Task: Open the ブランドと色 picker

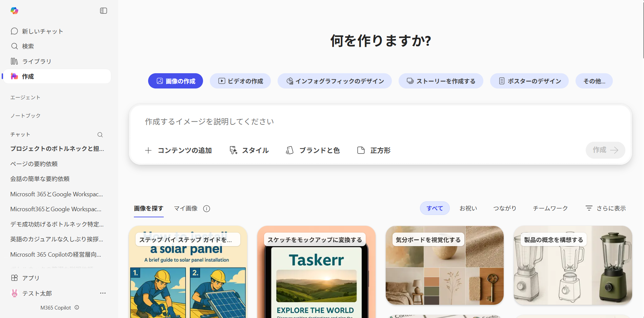Action: pos(313,150)
